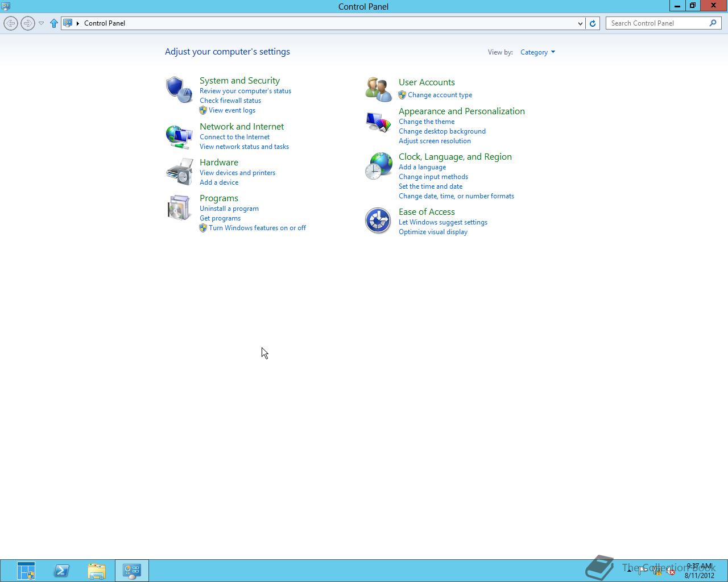Click Check firewall status link
This screenshot has width=728, height=582.
230,101
